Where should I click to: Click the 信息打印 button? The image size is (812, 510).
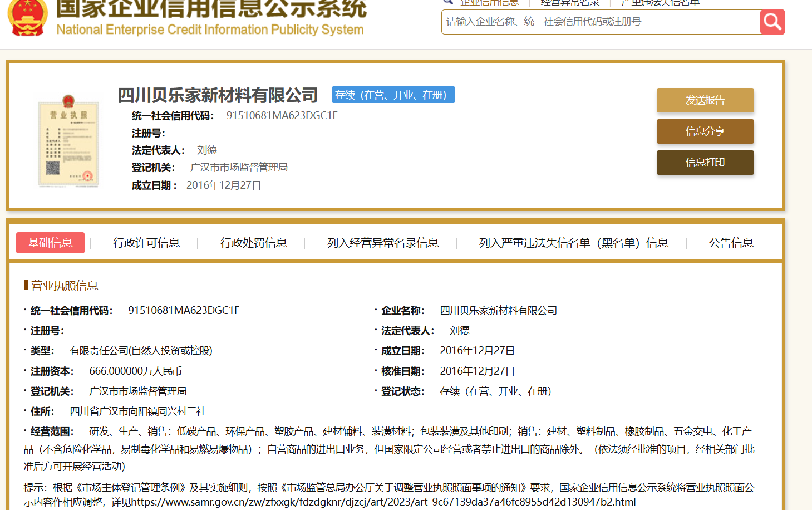pyautogui.click(x=705, y=163)
